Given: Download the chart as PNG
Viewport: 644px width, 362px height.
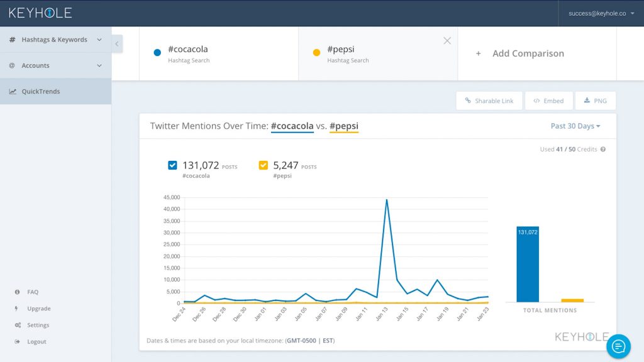Looking at the screenshot, I should 596,101.
